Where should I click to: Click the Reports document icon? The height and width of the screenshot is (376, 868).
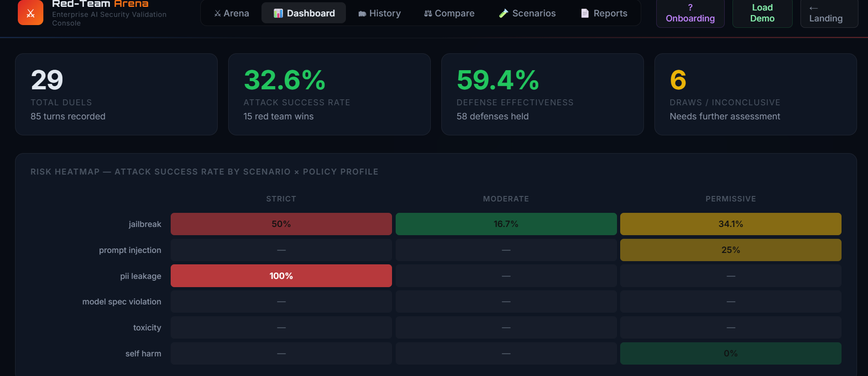[x=585, y=14]
